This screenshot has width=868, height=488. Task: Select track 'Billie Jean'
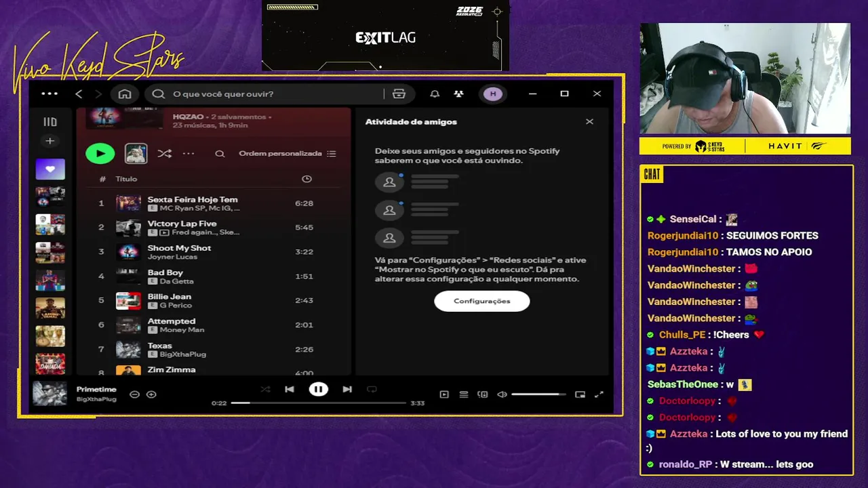pos(214,301)
